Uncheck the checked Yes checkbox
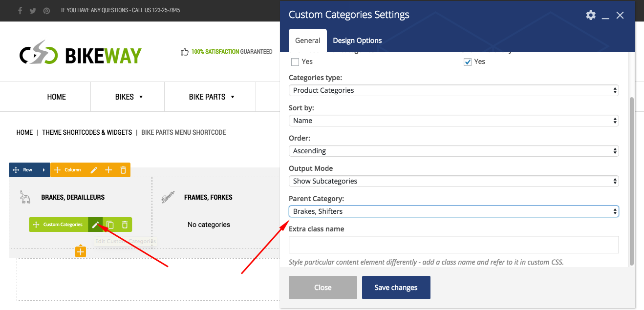Viewport: 644px width, 310px height. [x=468, y=62]
